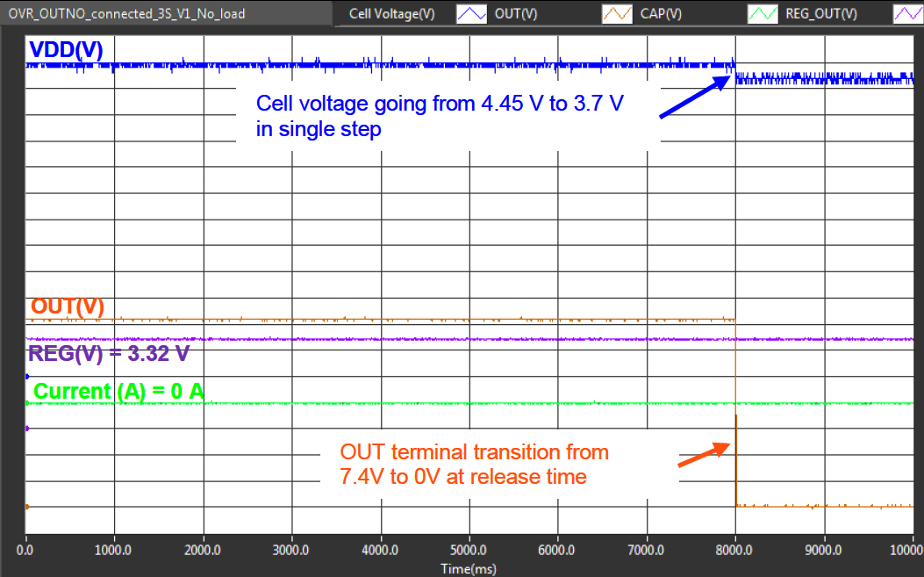Click the purple waveform legend icon at far right
Screen dimensions: 924x577
pyautogui.click(x=907, y=13)
